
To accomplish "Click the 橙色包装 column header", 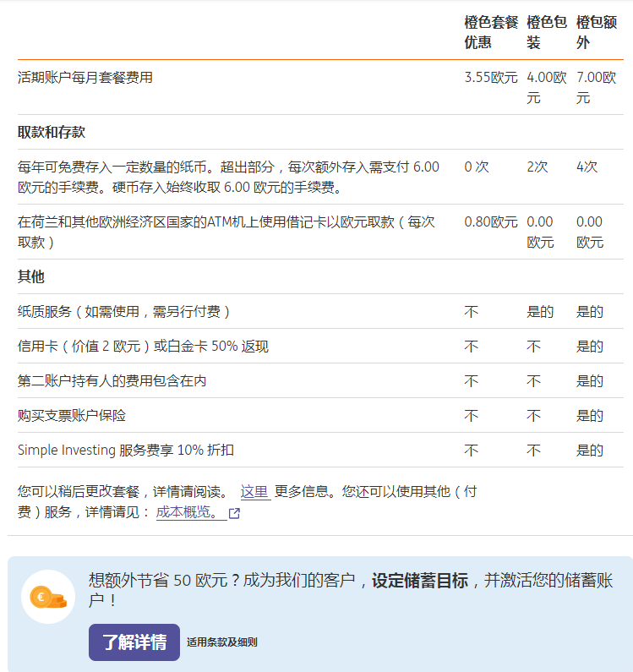I will [x=546, y=32].
